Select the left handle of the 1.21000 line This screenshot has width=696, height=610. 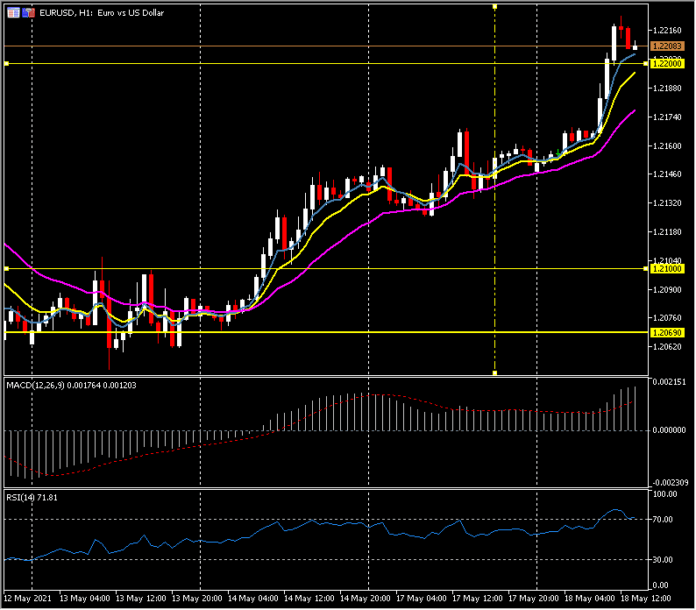pyautogui.click(x=6, y=269)
